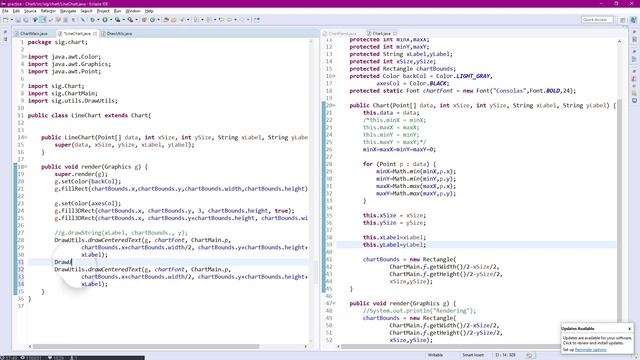This screenshot has height=360, width=640.
Task: Open the New Java Class dropdown arrow
Action: 158,20
